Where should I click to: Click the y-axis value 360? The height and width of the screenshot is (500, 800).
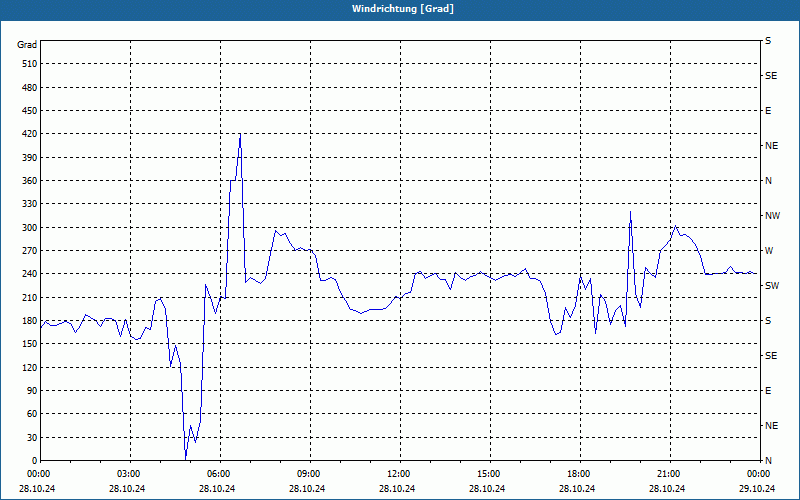tap(30, 181)
